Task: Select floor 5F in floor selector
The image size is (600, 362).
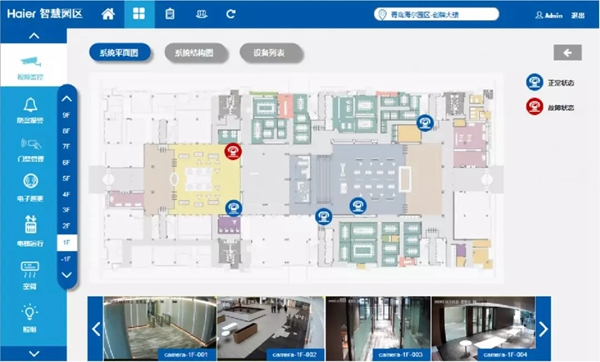Action: 66,178
